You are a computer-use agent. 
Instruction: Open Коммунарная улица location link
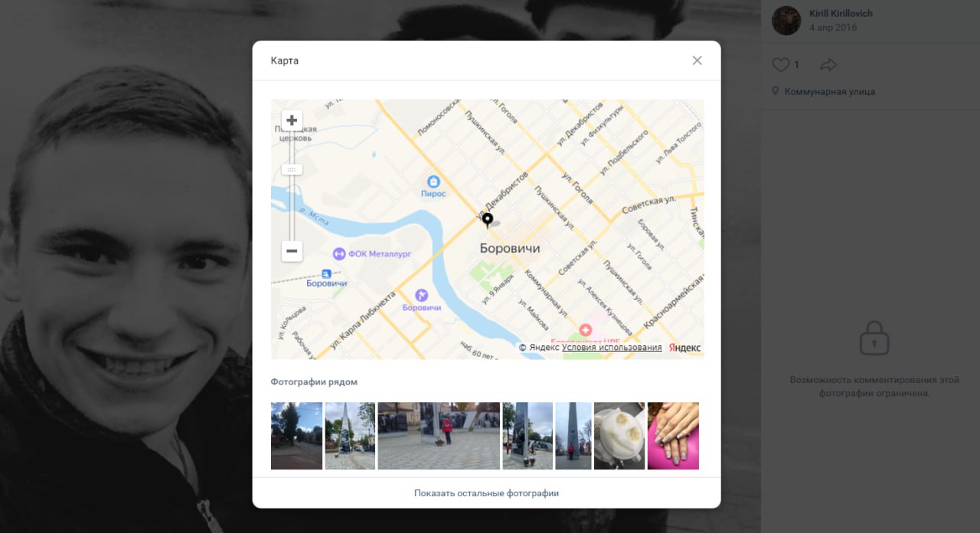coord(829,92)
